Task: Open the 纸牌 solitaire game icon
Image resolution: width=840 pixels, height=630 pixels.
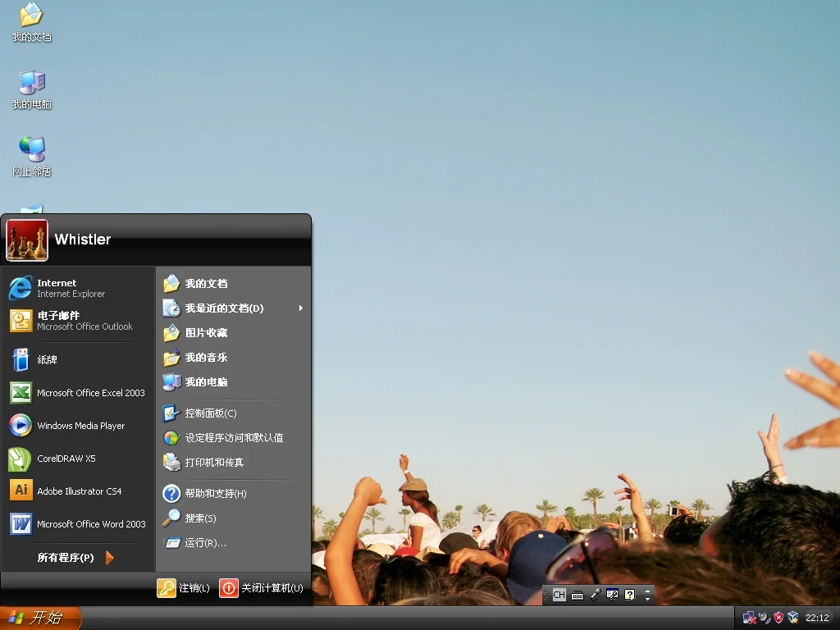Action: click(21, 359)
